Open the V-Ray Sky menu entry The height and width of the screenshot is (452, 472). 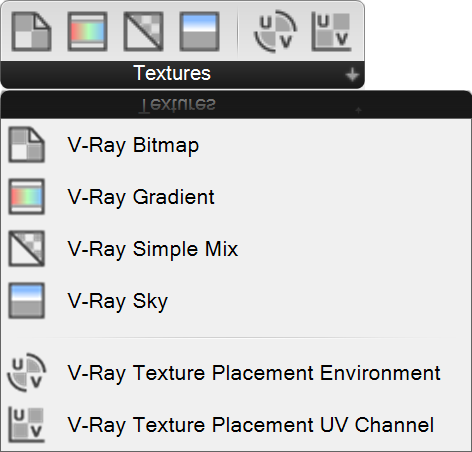[x=117, y=301]
